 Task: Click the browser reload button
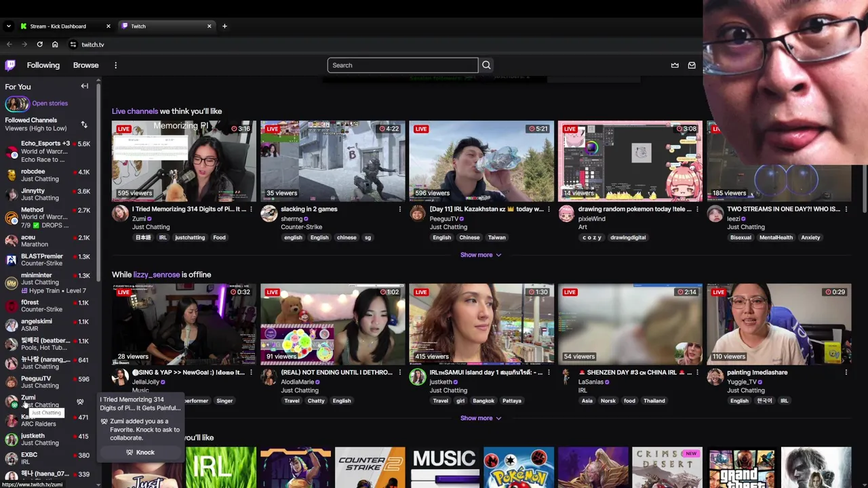pyautogui.click(x=39, y=45)
